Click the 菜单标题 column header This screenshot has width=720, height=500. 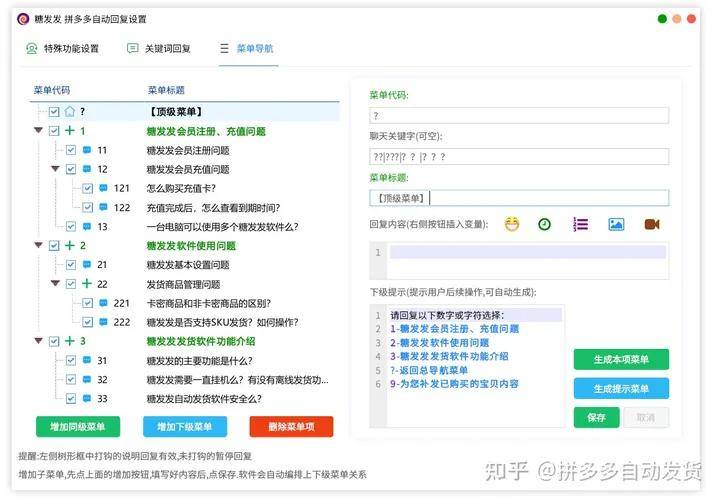[166, 90]
